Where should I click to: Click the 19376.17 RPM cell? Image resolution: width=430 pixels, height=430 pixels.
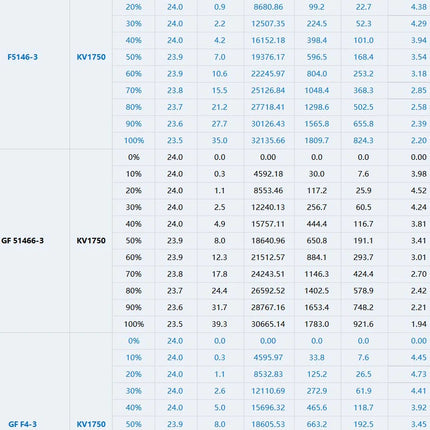pos(268,57)
